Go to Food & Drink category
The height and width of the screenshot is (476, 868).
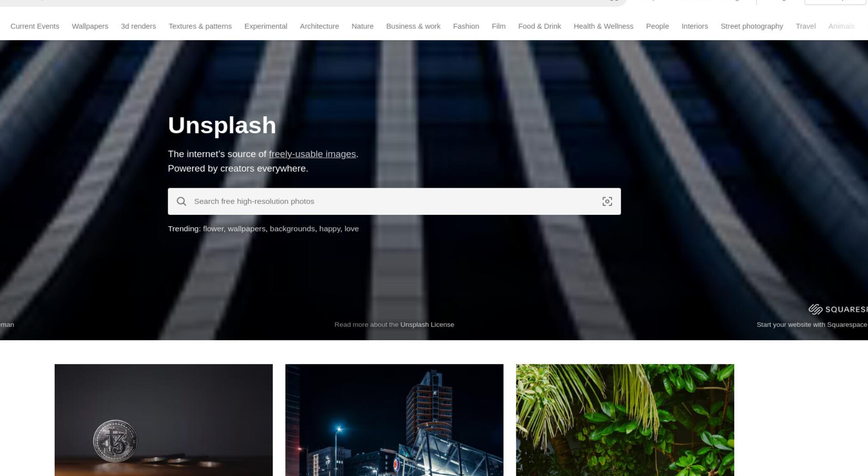coord(539,26)
